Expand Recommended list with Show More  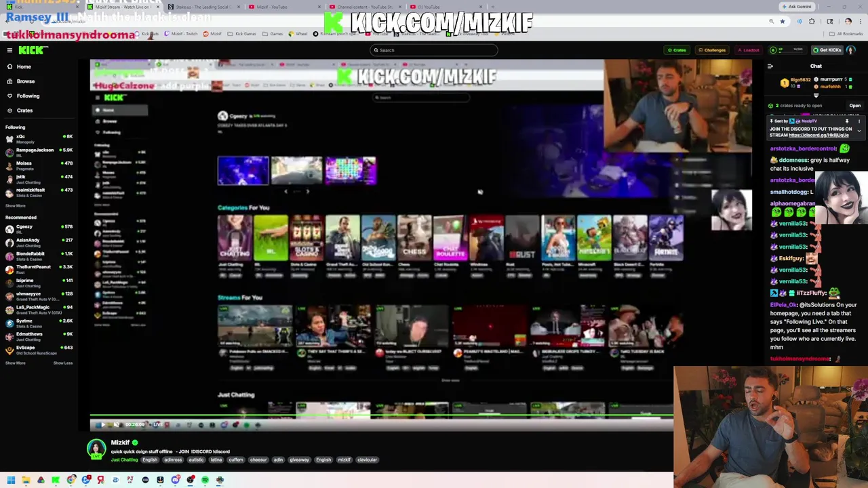[x=15, y=363]
